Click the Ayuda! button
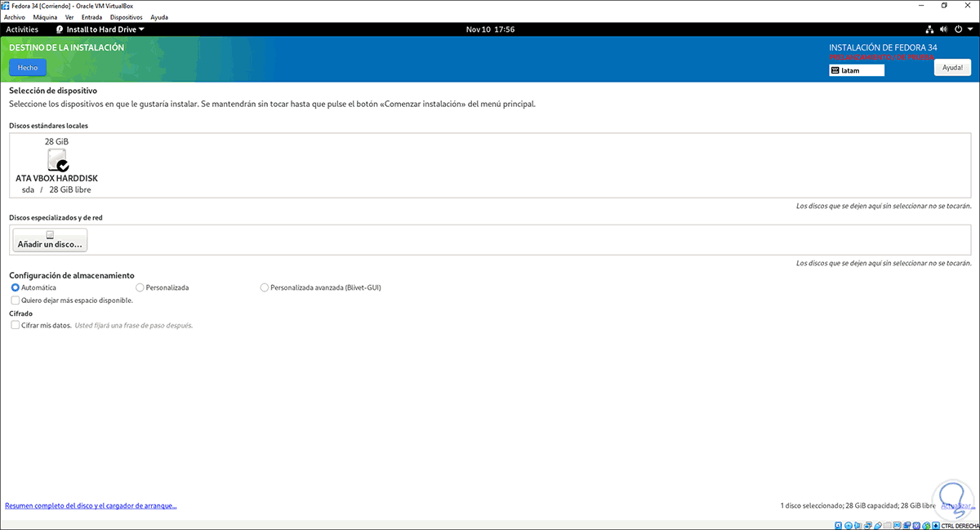 [x=952, y=68]
